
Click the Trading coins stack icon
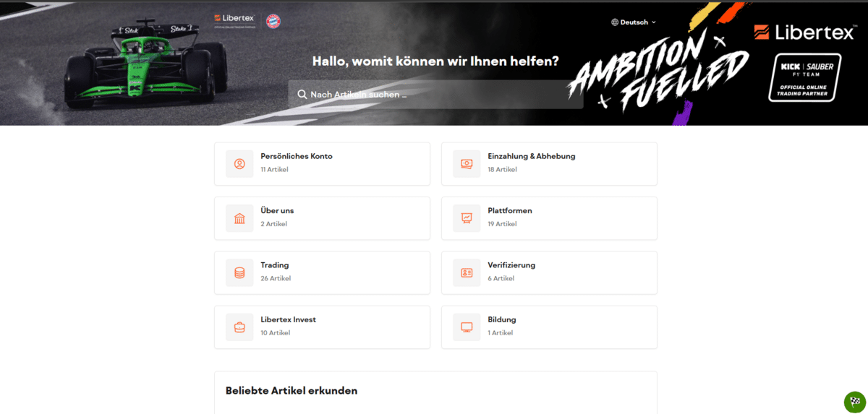coord(239,273)
